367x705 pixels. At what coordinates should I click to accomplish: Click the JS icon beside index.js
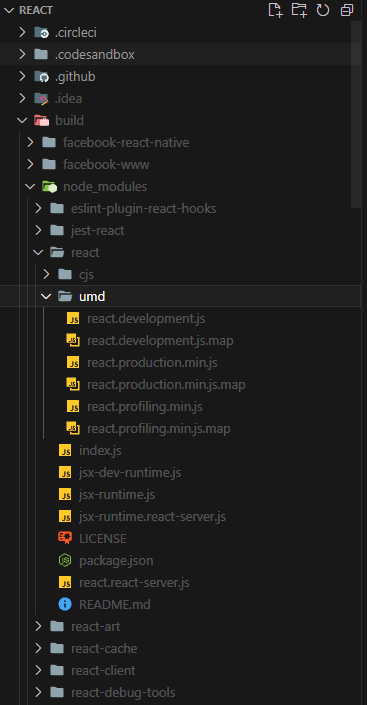65,451
